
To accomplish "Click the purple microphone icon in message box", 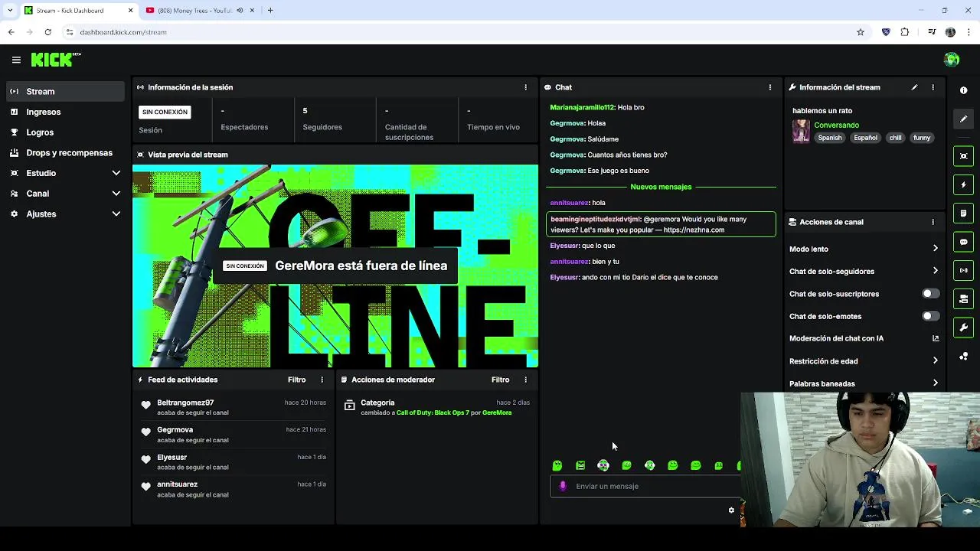I will tap(563, 486).
